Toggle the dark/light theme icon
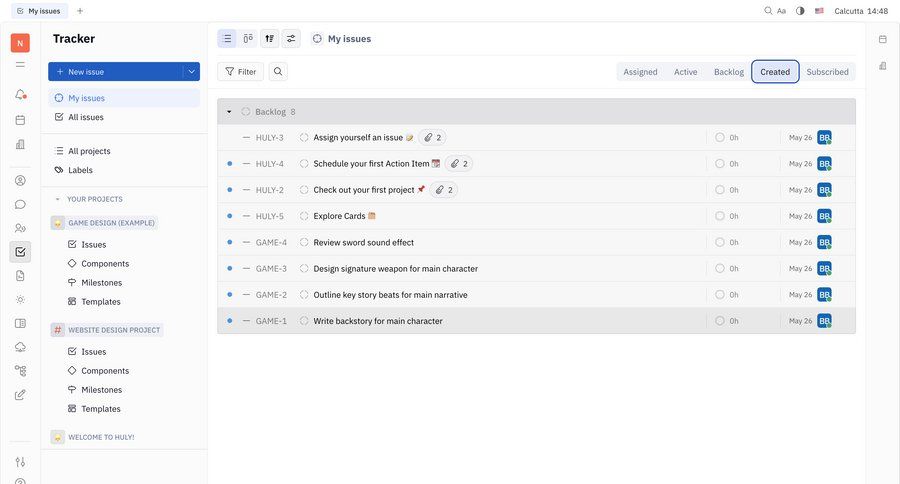 coord(800,11)
